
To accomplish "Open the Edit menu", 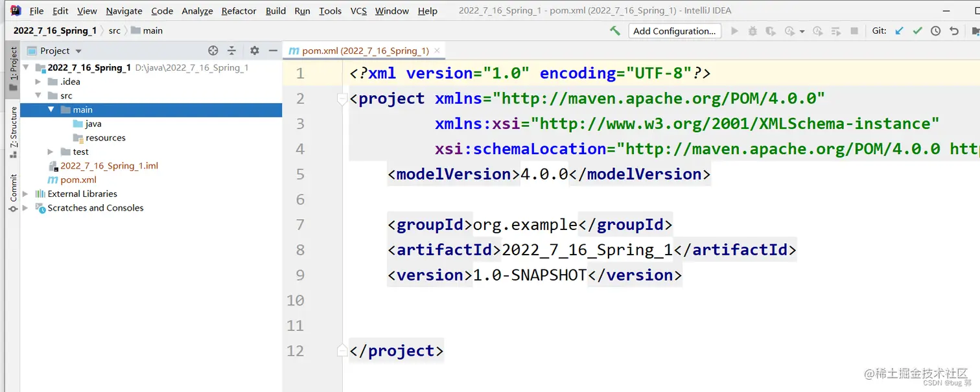I will pyautogui.click(x=60, y=10).
